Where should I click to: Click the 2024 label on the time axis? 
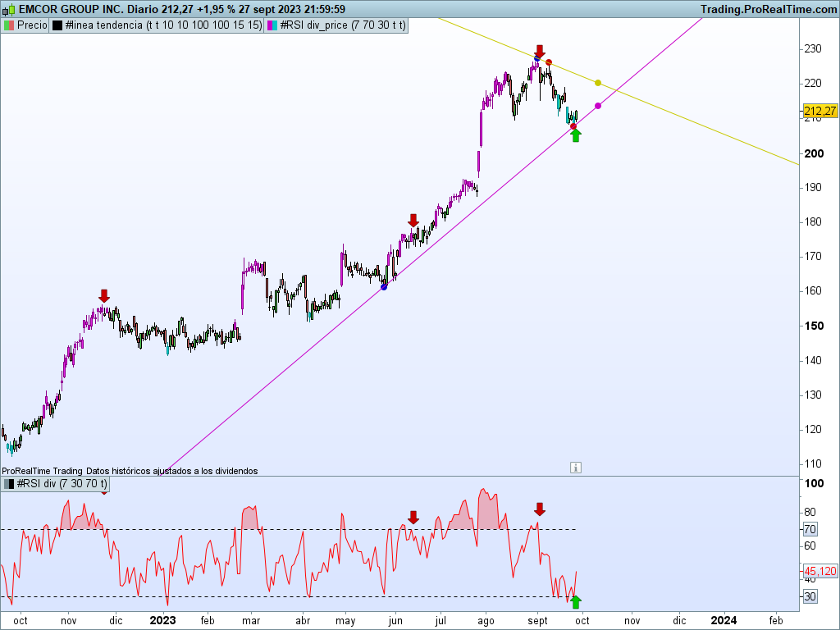[x=724, y=620]
